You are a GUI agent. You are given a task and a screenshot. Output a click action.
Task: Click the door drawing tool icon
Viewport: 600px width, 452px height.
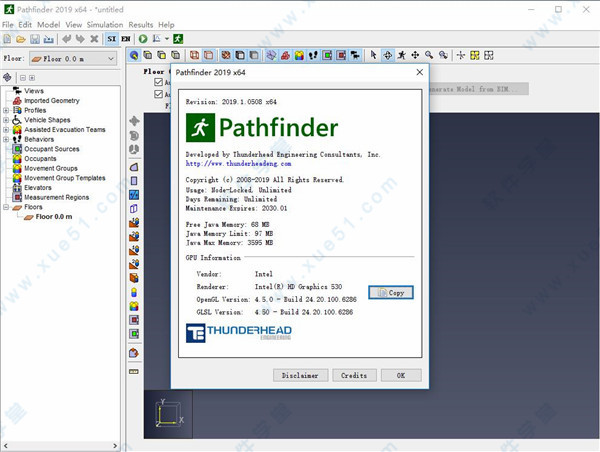[x=134, y=209]
